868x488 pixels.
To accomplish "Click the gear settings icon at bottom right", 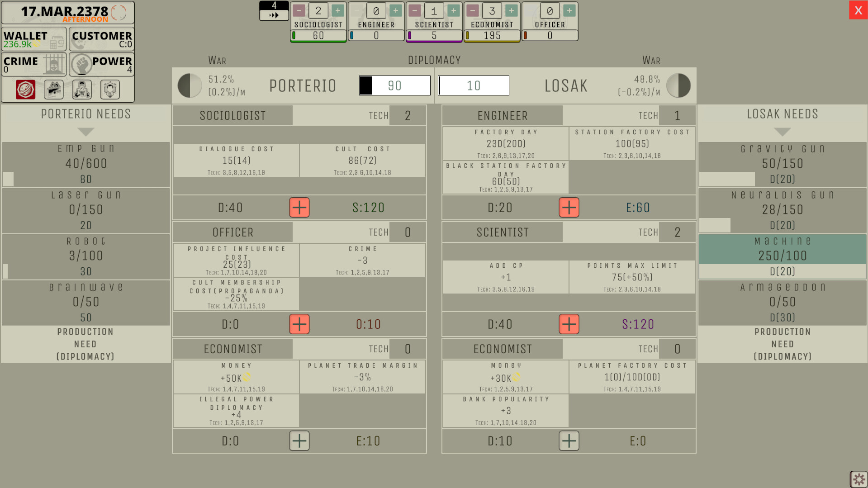I will click(859, 479).
